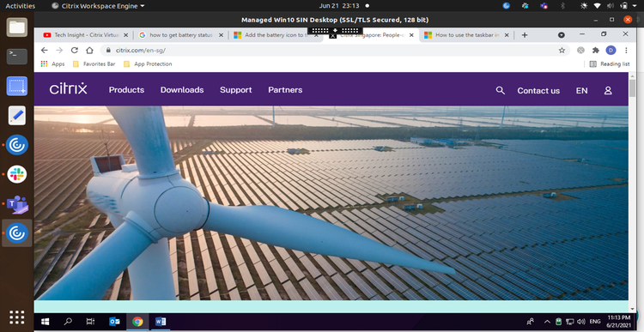The image size is (644, 332).
Task: Open the Apps bookmarks shortcut
Action: 52,64
